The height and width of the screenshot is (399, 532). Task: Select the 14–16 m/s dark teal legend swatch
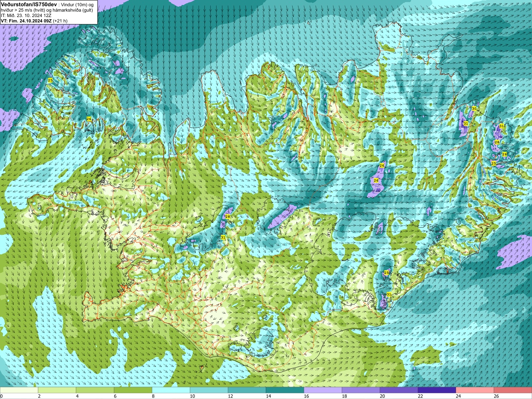[285, 390]
